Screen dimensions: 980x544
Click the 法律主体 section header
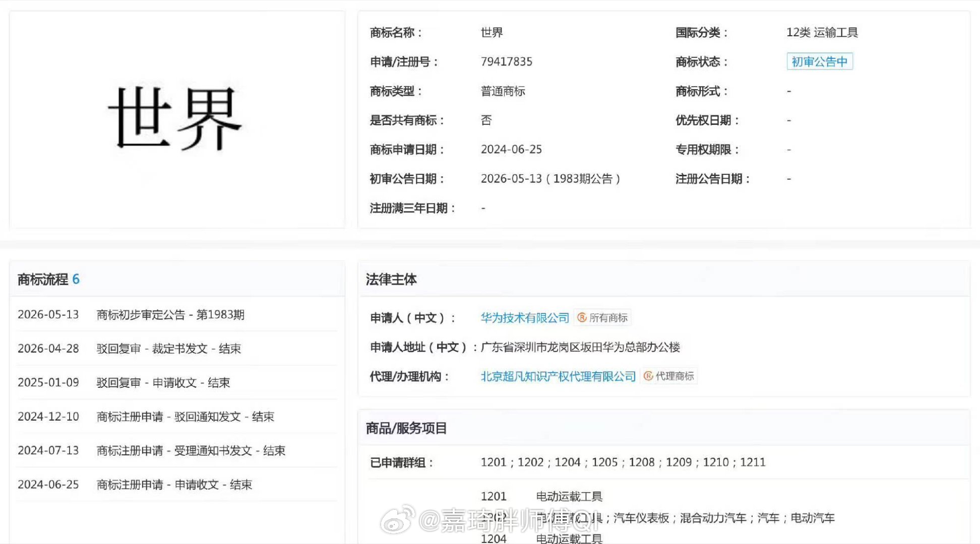click(391, 279)
